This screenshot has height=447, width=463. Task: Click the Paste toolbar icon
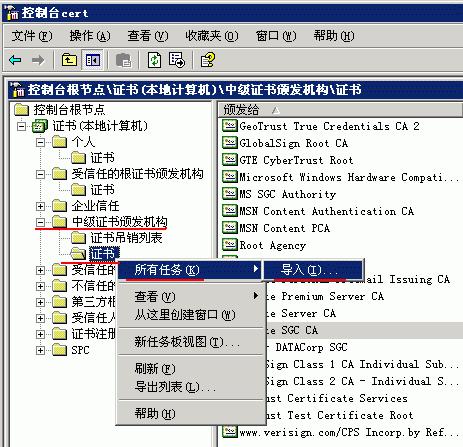pyautogui.click(x=123, y=60)
